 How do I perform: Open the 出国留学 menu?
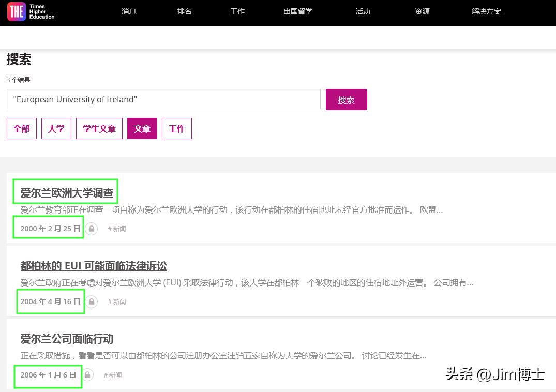tap(297, 11)
